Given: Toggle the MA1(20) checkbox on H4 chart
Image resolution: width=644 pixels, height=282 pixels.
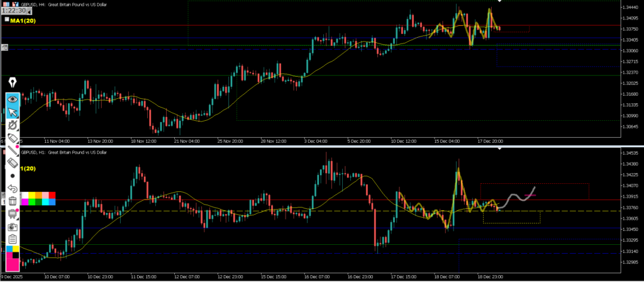Looking at the screenshot, I should [x=6, y=20].
